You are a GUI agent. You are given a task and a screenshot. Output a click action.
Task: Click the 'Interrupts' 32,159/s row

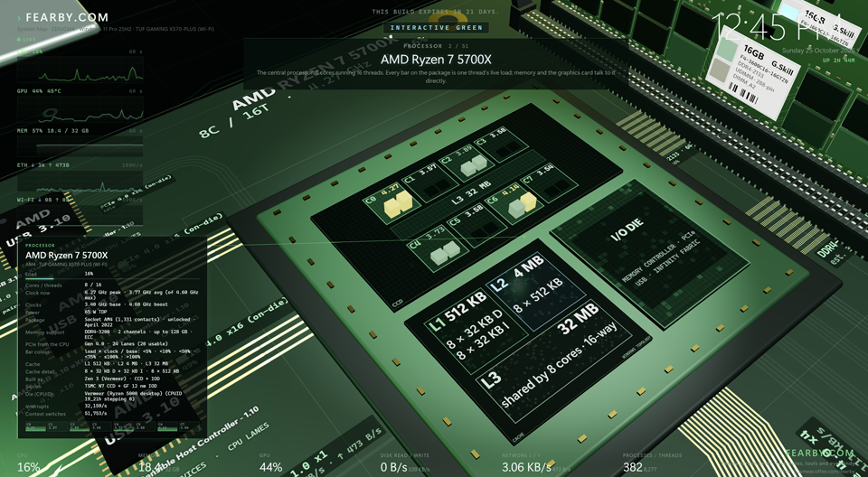click(113, 407)
